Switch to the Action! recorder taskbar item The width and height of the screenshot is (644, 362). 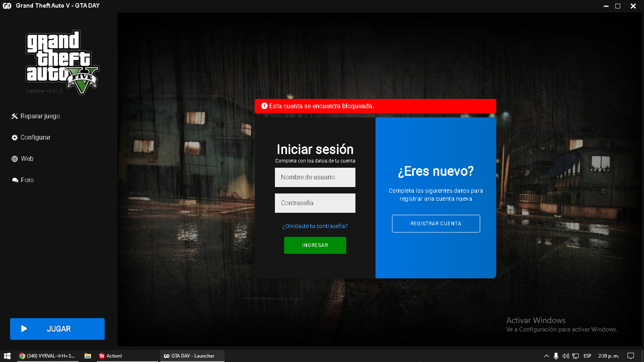tap(127, 356)
